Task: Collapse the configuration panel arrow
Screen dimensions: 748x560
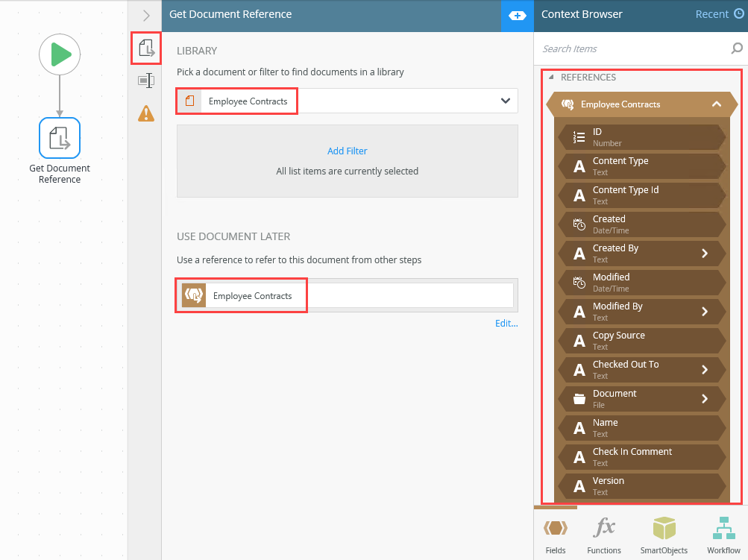Action: 146,15
